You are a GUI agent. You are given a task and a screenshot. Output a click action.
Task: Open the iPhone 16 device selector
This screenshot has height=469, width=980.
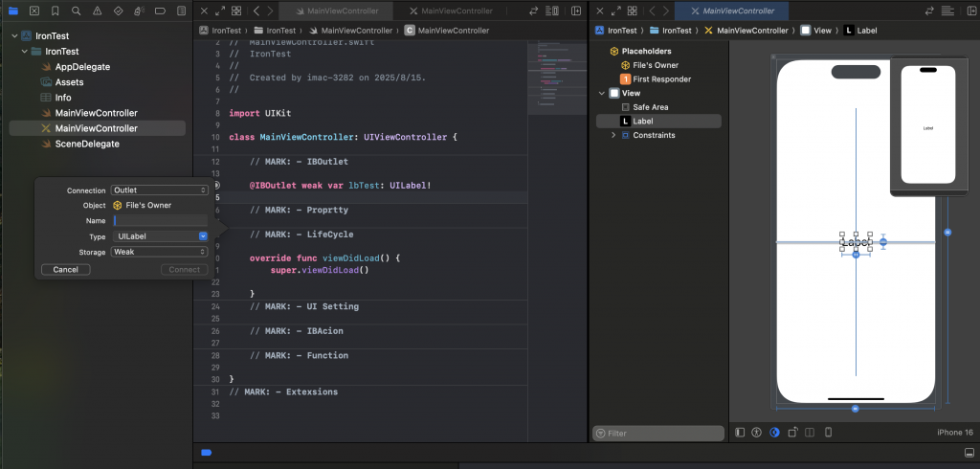pyautogui.click(x=955, y=432)
